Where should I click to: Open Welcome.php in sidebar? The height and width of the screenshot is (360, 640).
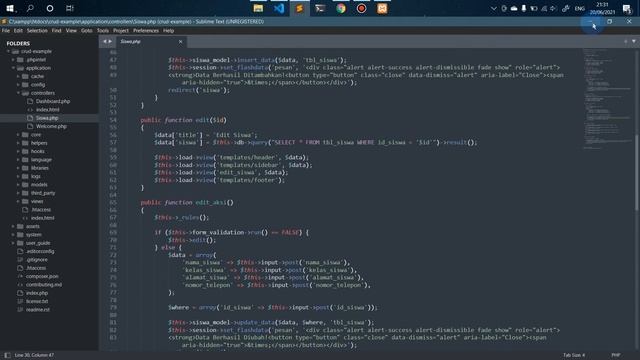(x=51, y=127)
